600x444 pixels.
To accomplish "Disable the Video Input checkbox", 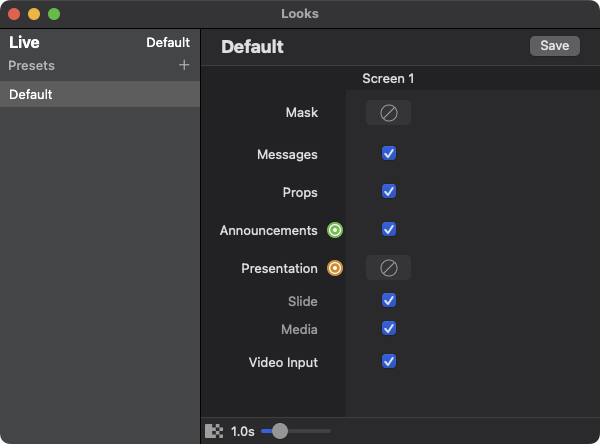I will (389, 361).
